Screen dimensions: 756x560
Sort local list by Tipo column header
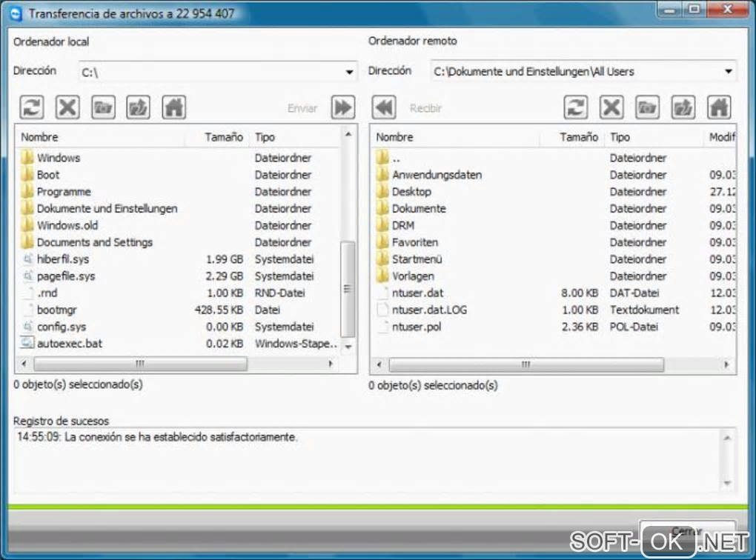tap(295, 137)
